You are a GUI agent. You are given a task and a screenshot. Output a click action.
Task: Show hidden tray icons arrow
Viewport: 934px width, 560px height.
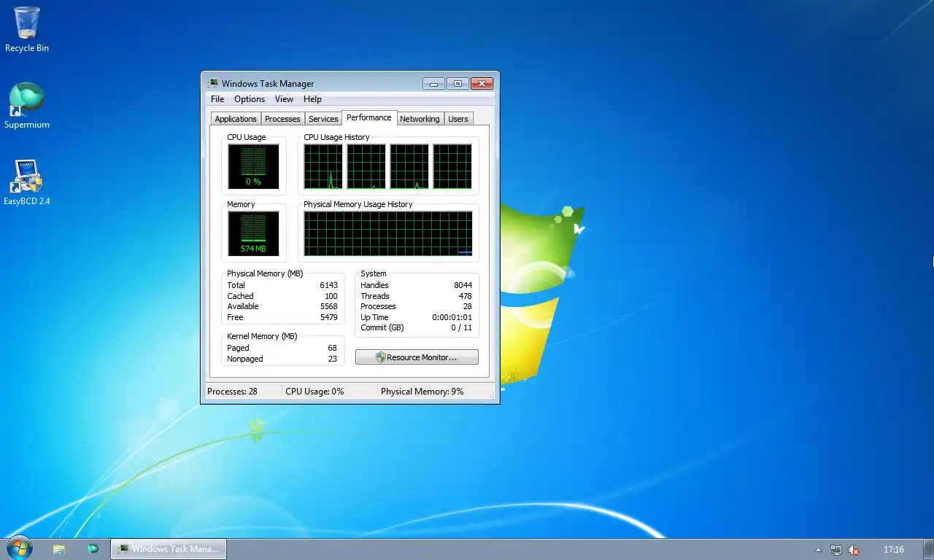pos(818,550)
